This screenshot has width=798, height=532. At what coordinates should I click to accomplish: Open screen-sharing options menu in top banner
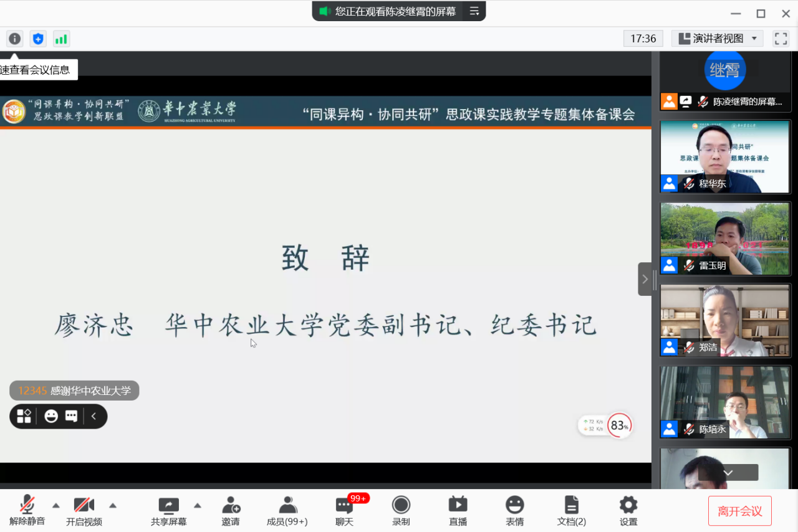(x=474, y=11)
